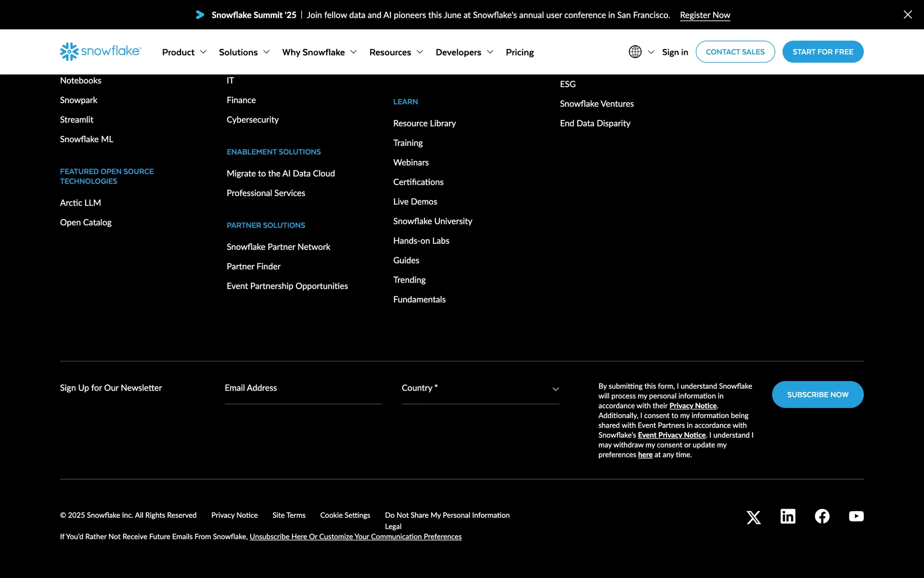Click the Snowflake logo in header

(101, 52)
